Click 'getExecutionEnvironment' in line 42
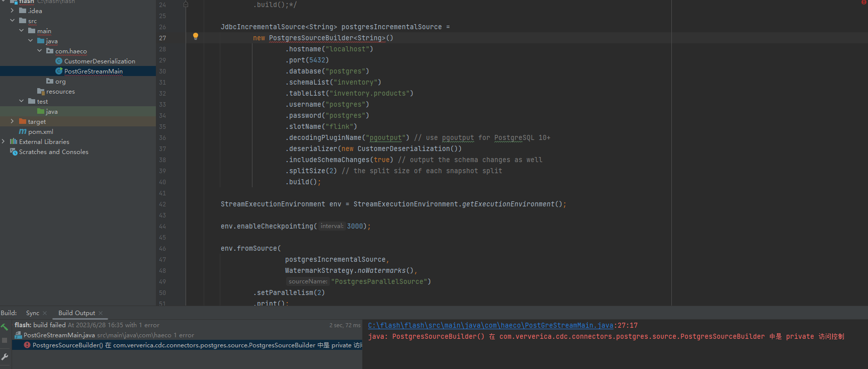This screenshot has width=868, height=369. coord(508,204)
